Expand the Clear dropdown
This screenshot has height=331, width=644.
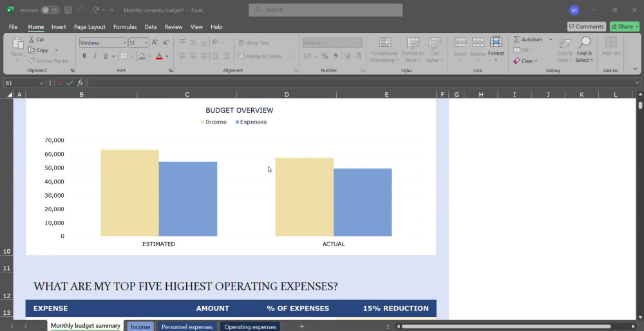[x=536, y=61]
